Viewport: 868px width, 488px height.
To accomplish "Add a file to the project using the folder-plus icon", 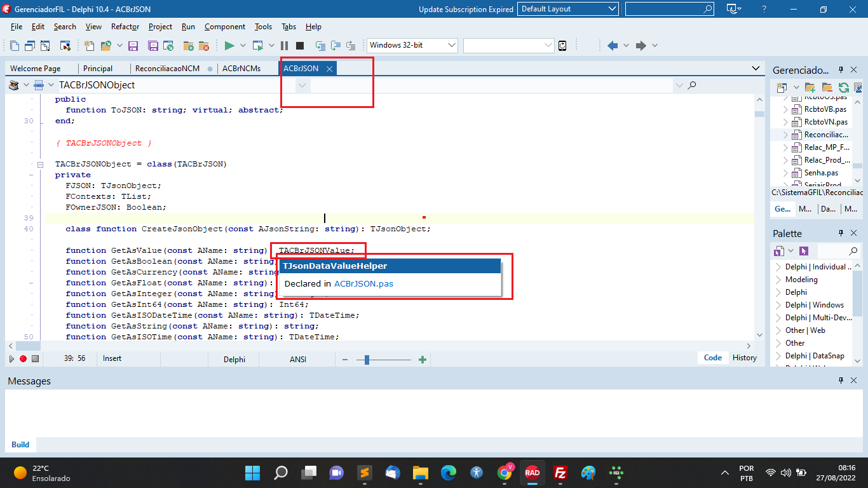I will tap(188, 46).
